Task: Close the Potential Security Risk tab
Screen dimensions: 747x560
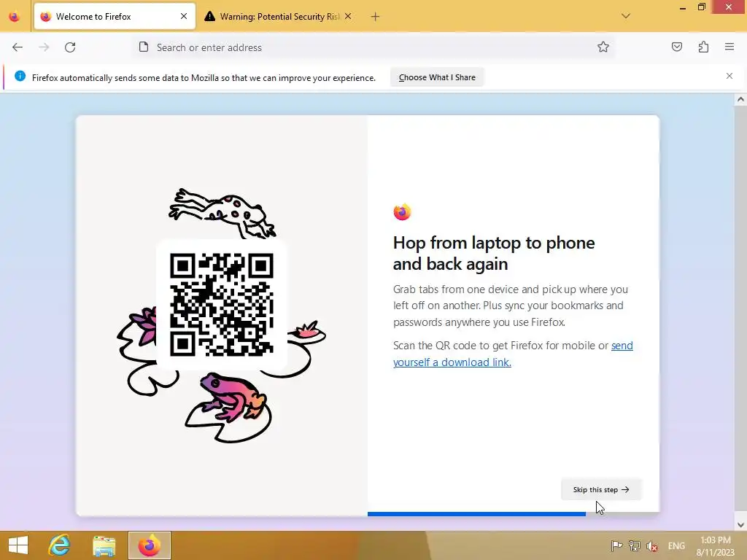Action: pyautogui.click(x=348, y=16)
